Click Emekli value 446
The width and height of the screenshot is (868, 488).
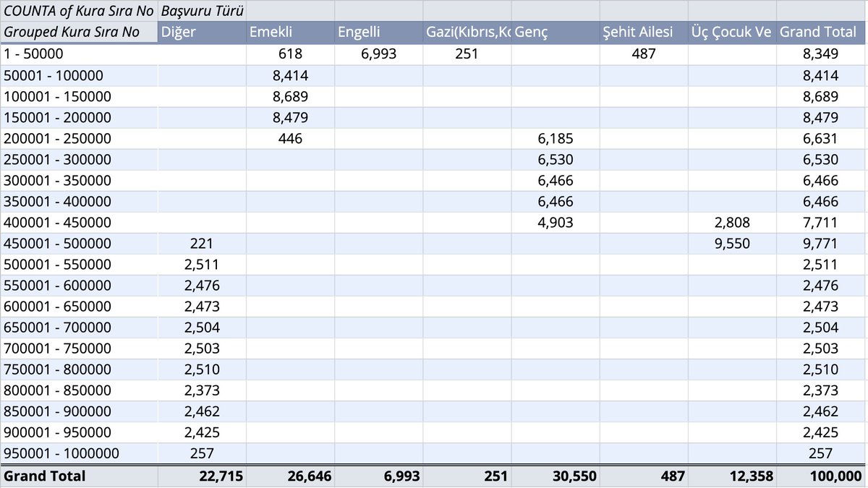[290, 138]
